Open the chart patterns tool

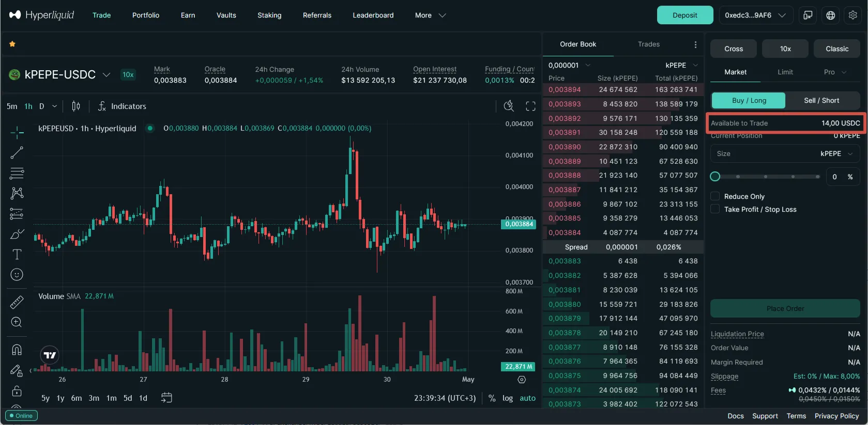[17, 193]
